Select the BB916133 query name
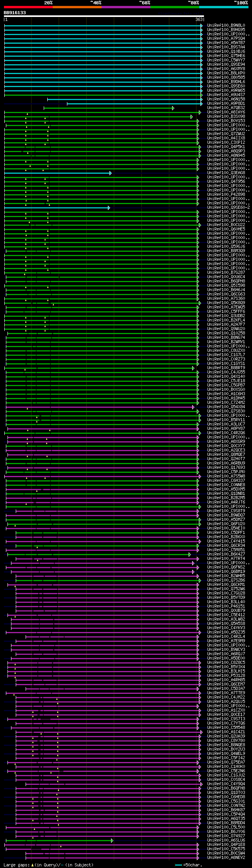The height and width of the screenshot is (868, 252). point(15,13)
